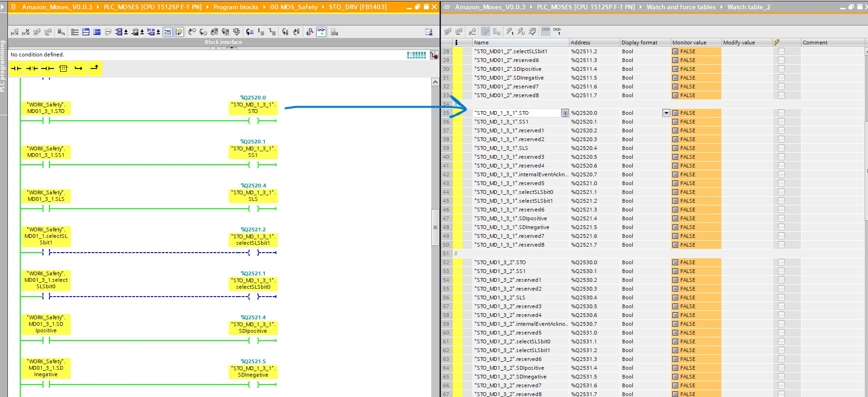The image size is (868, 397).
Task: Tick the modify checkbox for STO_MD01_2.selectSLSbit1
Action: click(781, 51)
